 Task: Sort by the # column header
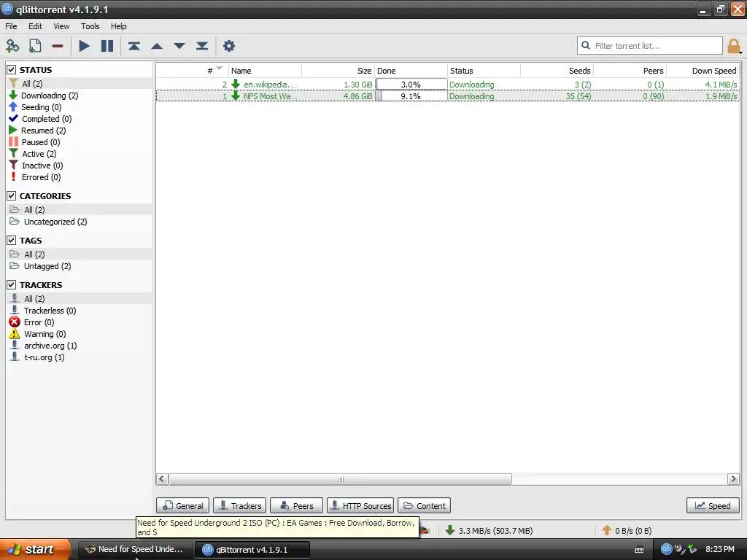[x=193, y=71]
